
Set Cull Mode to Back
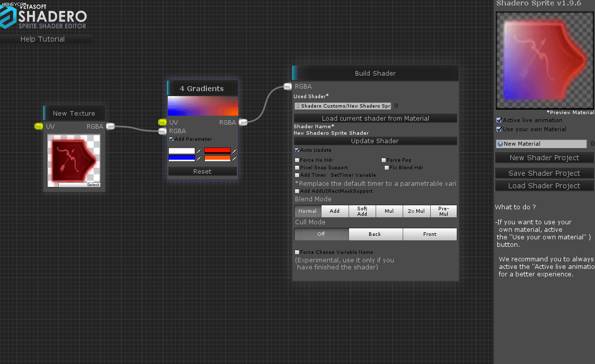[x=375, y=234]
